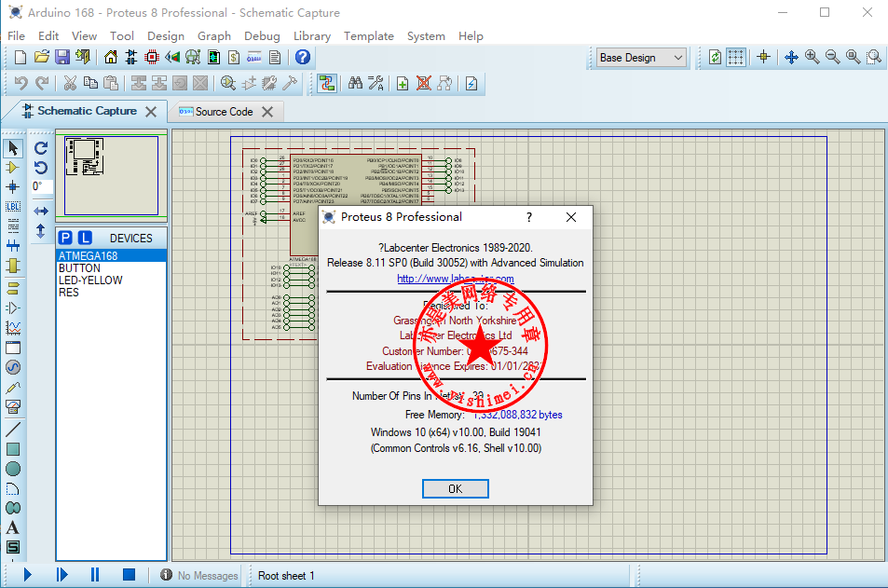Open labcenter website link
888x588 pixels.
(456, 279)
